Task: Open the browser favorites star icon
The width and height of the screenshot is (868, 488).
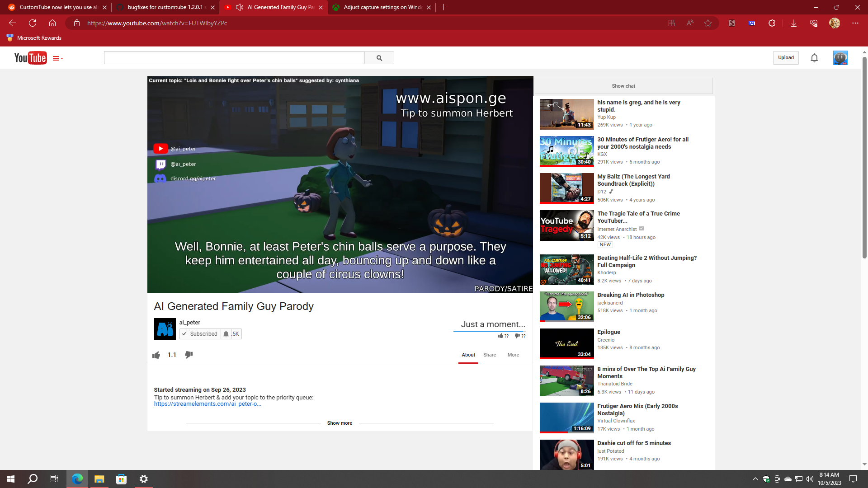Action: tap(708, 23)
